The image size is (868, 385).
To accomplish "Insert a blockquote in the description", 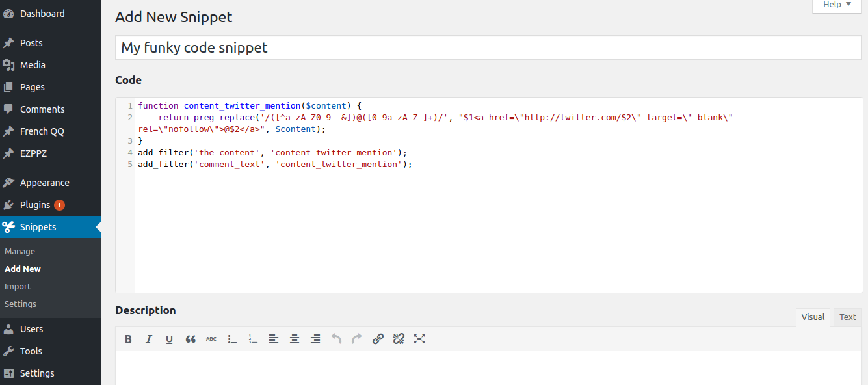I will pos(191,339).
